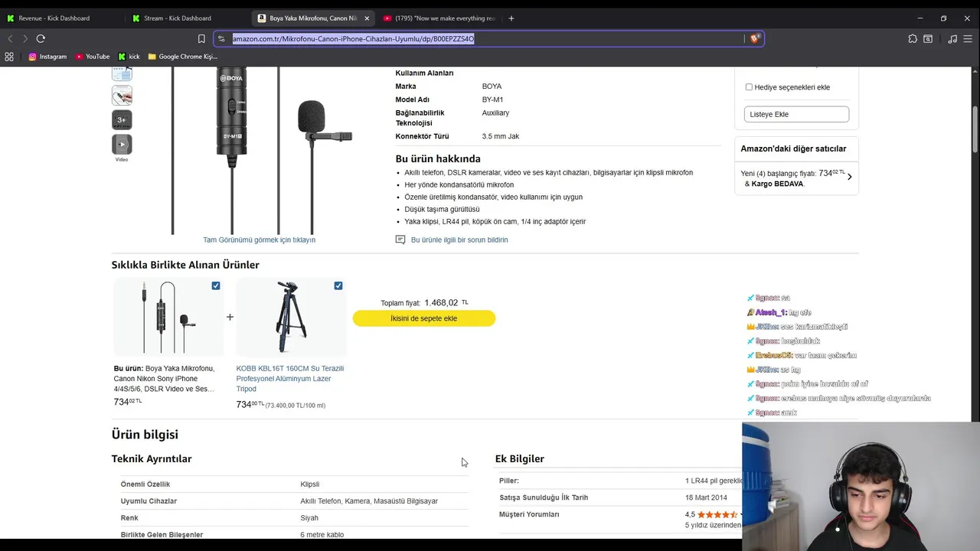Open the YouTube bookmark
980x551 pixels.
point(93,57)
